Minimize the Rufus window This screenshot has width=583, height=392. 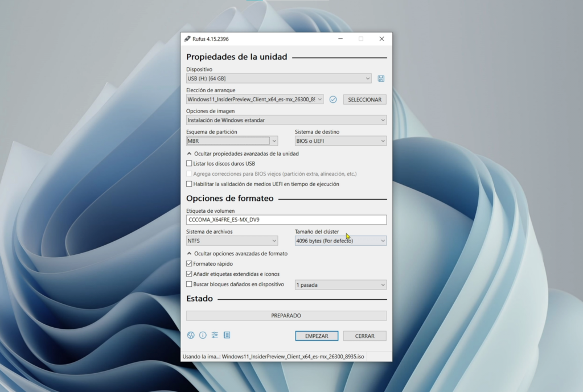coord(340,39)
